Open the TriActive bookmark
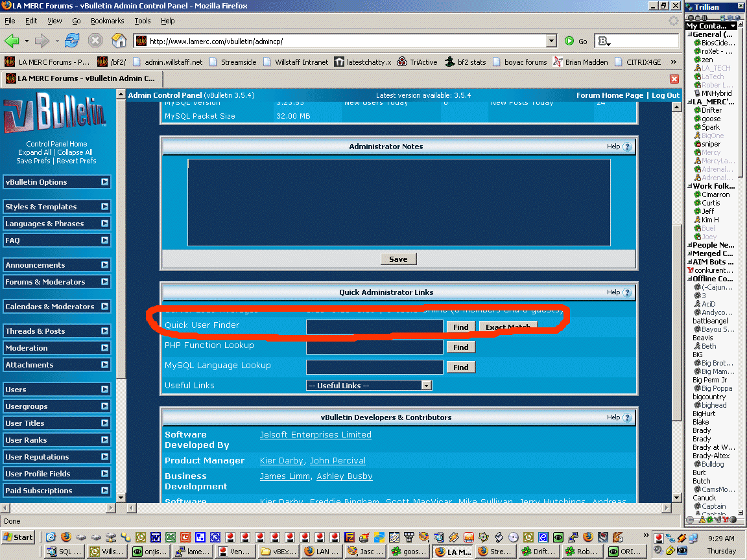This screenshot has height=560, width=747. (x=418, y=62)
